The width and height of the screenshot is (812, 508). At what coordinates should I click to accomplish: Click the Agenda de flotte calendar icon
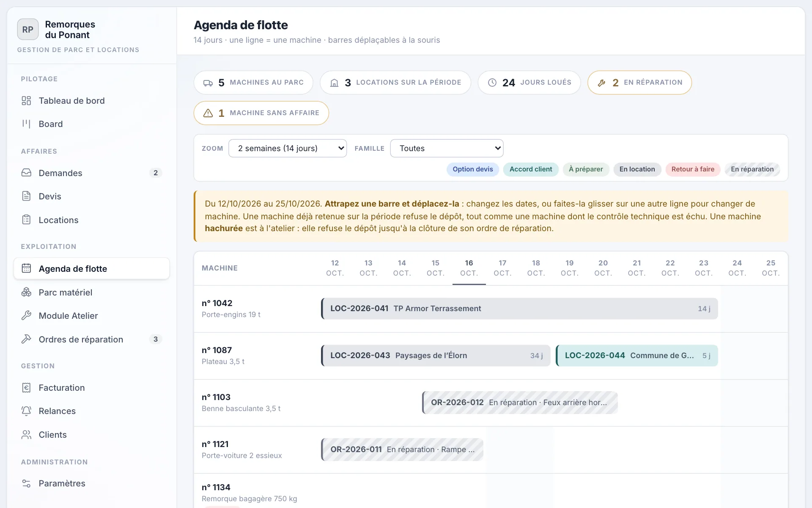point(26,268)
